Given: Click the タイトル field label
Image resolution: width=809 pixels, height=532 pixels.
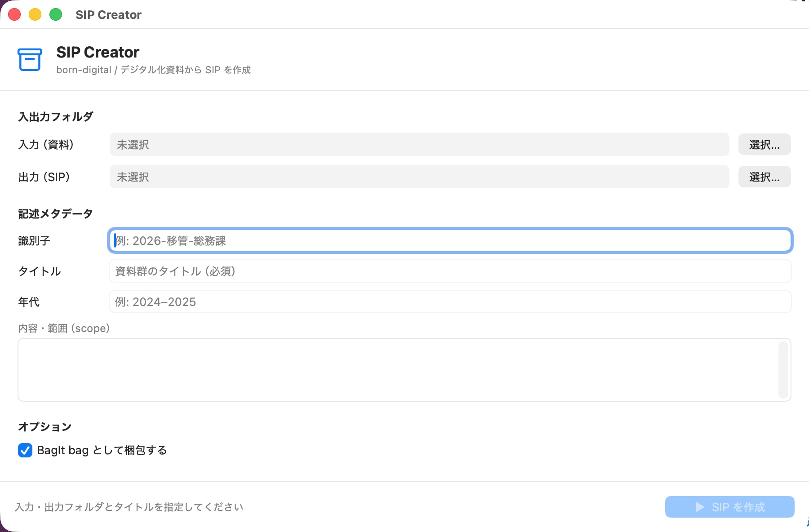Looking at the screenshot, I should [40, 271].
